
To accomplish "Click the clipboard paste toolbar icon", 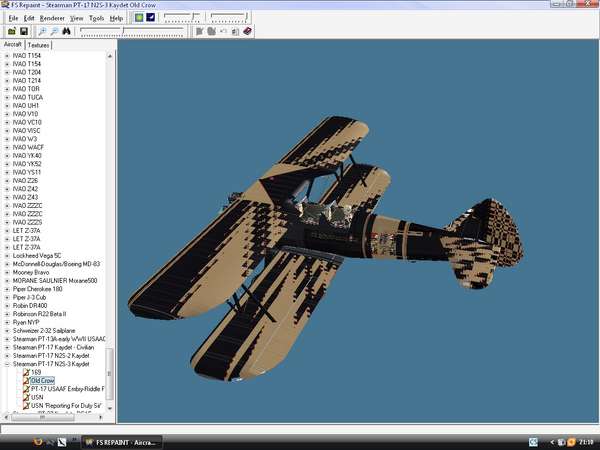I will (x=235, y=31).
